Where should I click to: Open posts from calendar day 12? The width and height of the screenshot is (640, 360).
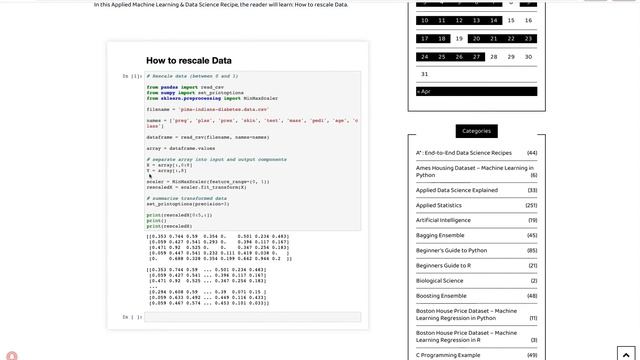pyautogui.click(x=459, y=20)
